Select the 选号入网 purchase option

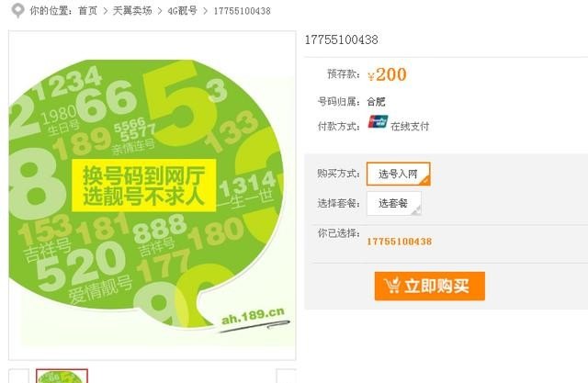(x=398, y=174)
